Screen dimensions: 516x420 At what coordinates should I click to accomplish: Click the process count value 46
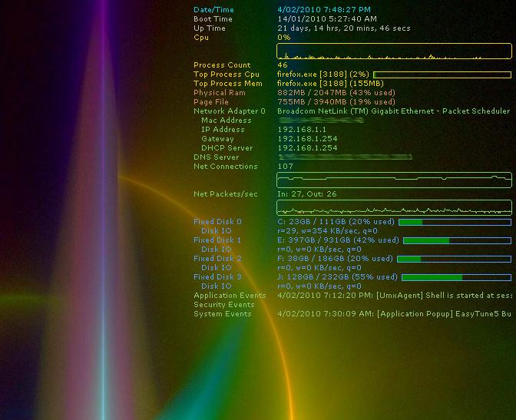pyautogui.click(x=283, y=65)
